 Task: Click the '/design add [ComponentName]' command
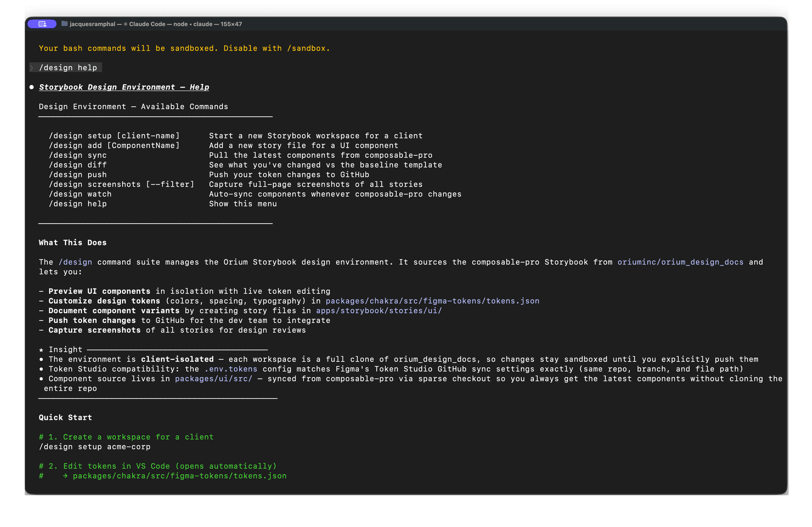point(114,146)
